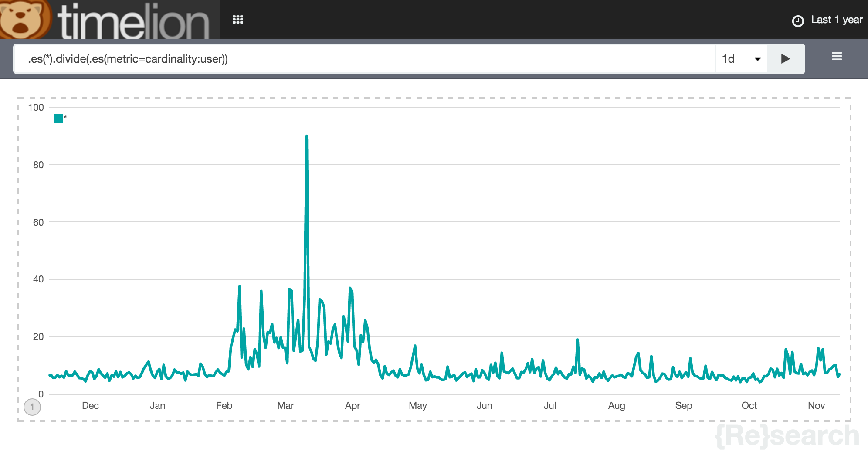Open the apps grid icon
Image resolution: width=868 pixels, height=462 pixels.
pyautogui.click(x=238, y=20)
